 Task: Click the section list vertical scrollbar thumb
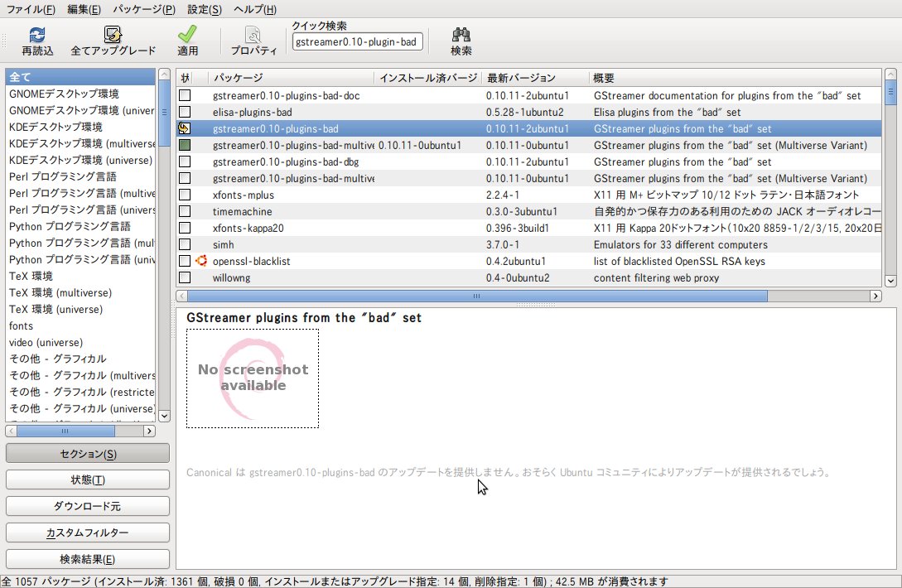164,113
